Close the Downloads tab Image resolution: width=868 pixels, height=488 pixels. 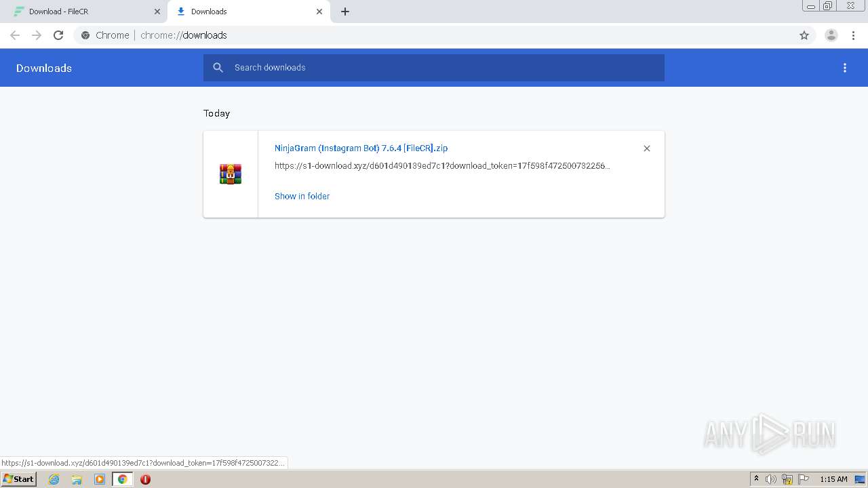pos(319,12)
